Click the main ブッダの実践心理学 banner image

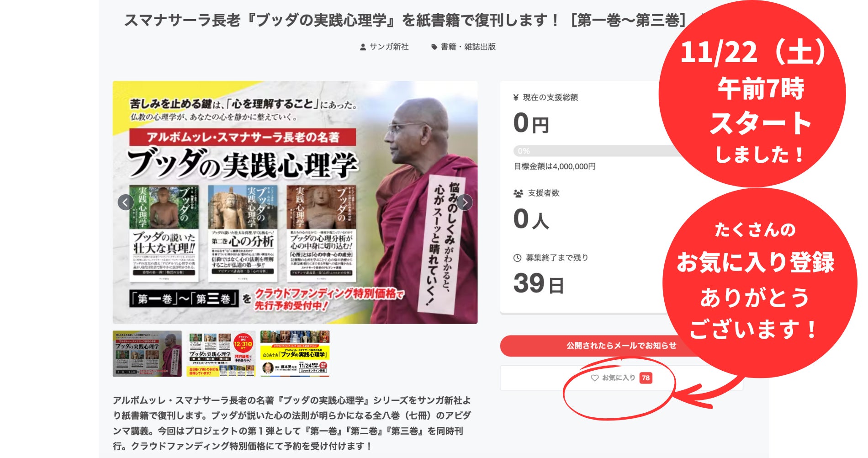[295, 202]
